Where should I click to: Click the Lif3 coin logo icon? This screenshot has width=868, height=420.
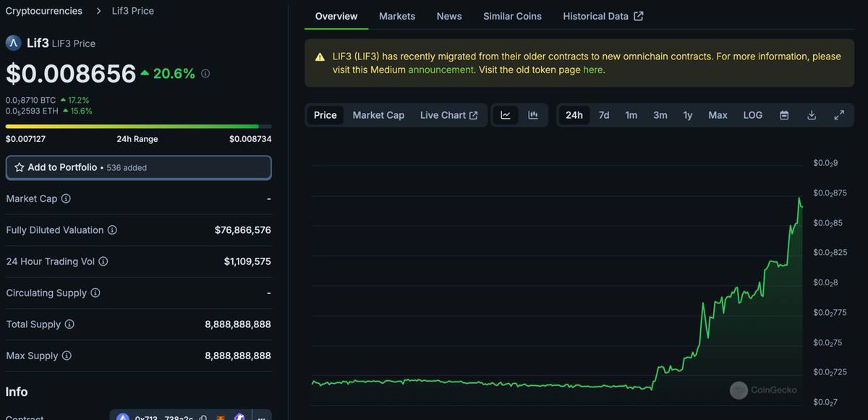pos(13,43)
